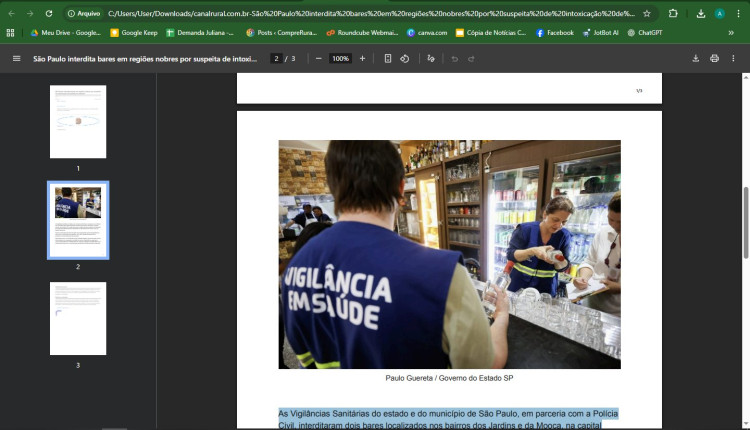The image size is (750, 430).
Task: Click the zoom percentage field showing 100%
Action: pos(340,59)
